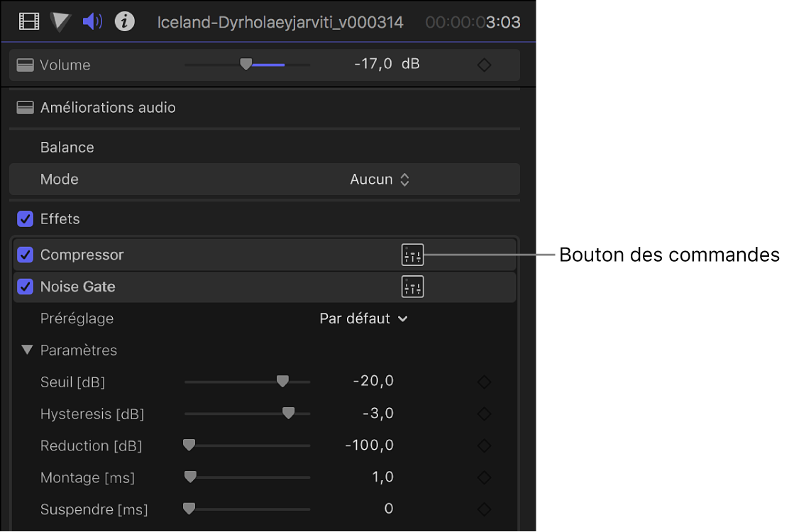The image size is (789, 532).
Task: Click the Hysteresis [dB] slider handle
Action: [287, 413]
